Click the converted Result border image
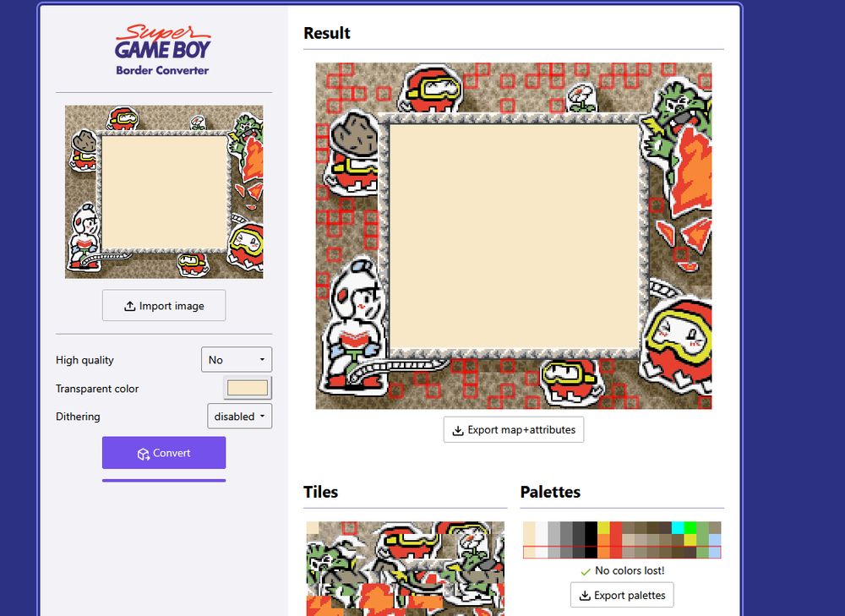 click(514, 236)
